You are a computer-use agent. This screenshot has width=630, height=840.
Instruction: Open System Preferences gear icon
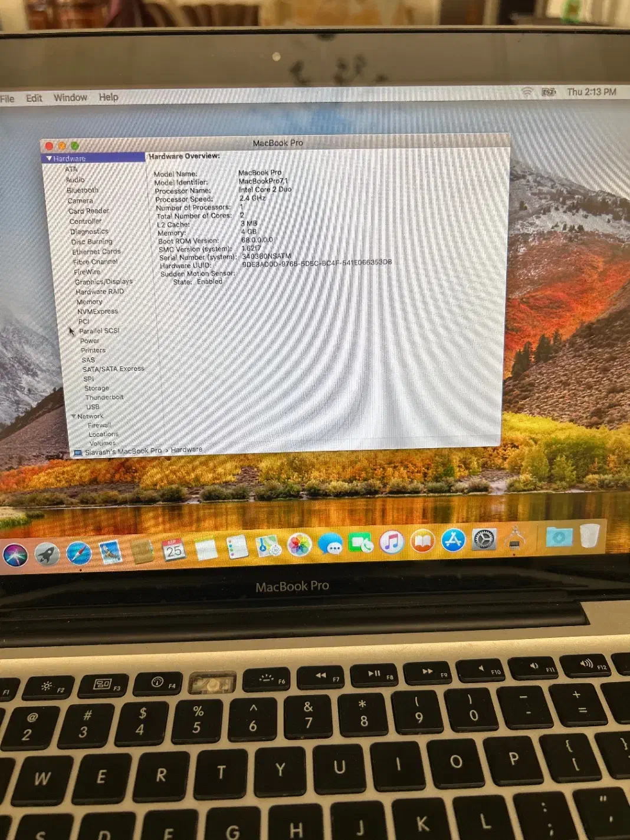pos(484,539)
